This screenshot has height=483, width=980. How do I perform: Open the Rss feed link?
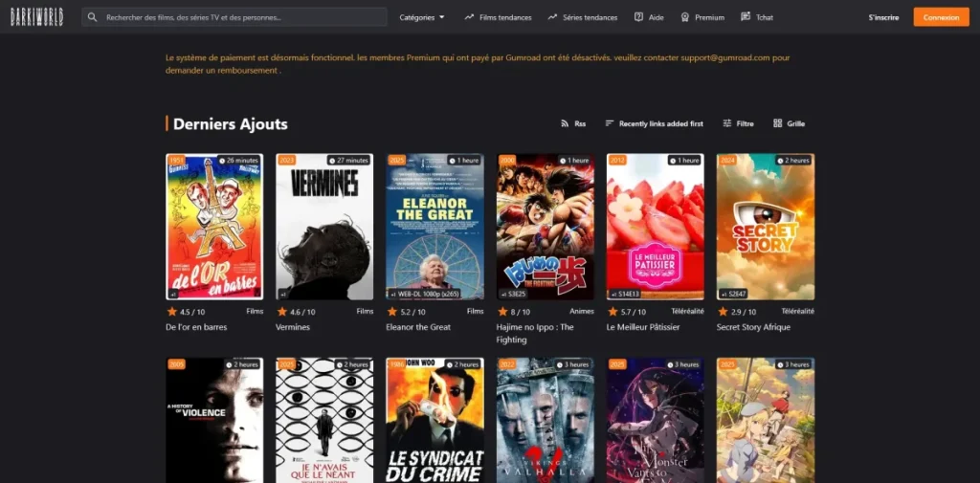[573, 123]
